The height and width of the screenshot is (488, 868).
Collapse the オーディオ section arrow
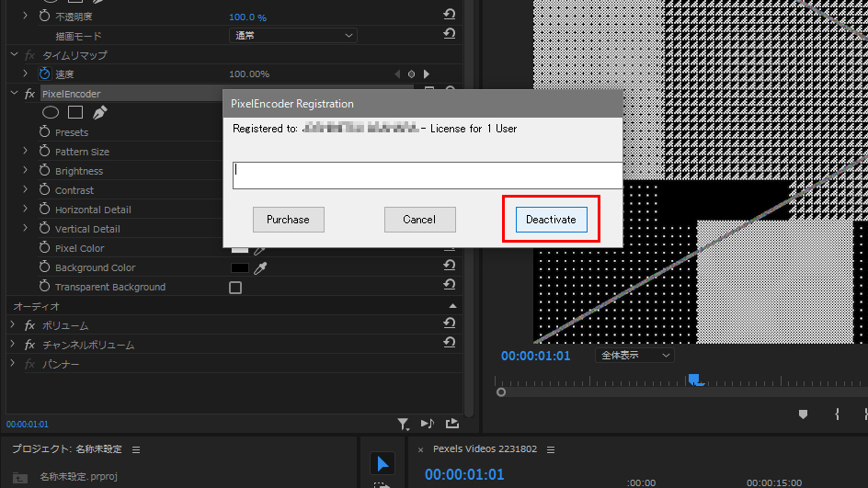pos(452,306)
